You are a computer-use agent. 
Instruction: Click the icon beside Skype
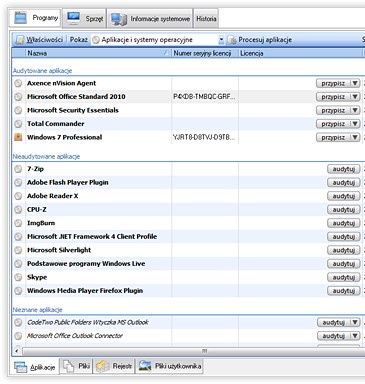18,277
